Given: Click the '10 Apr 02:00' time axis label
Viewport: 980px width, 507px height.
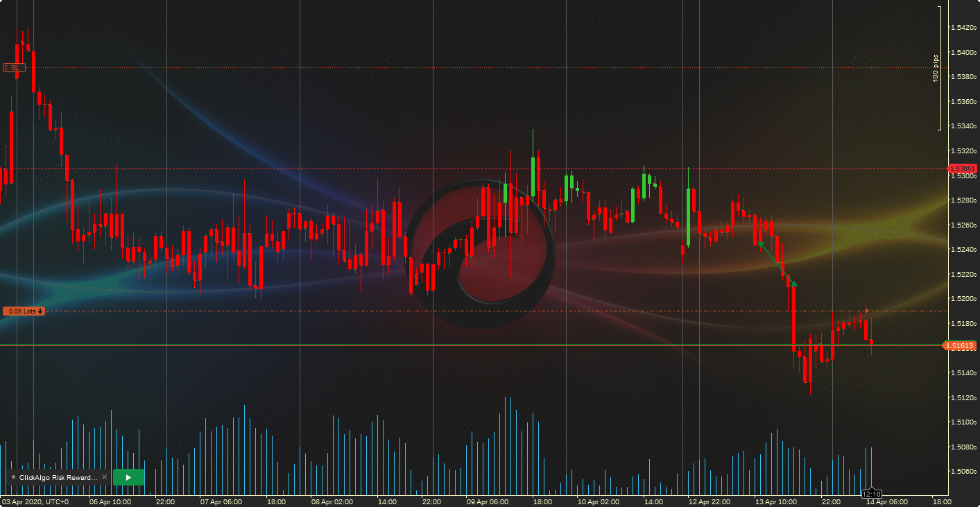Looking at the screenshot, I should coord(598,501).
